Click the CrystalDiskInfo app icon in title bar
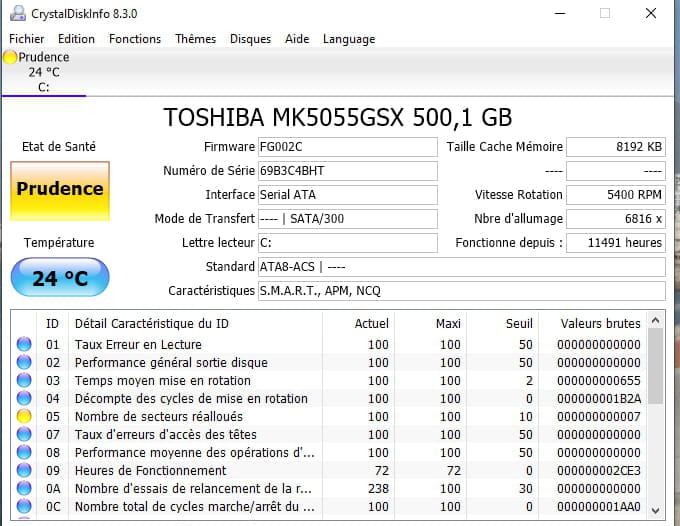Viewport: 680px width, 526px height. point(16,14)
